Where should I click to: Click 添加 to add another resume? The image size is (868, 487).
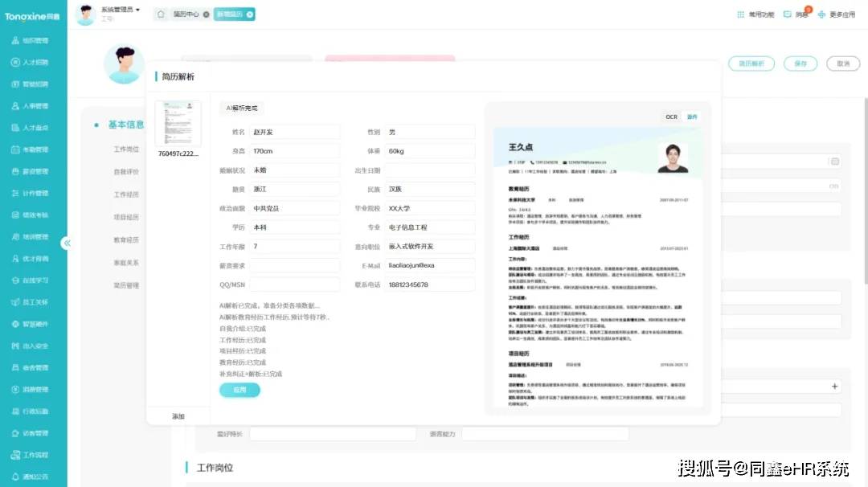[x=178, y=416]
